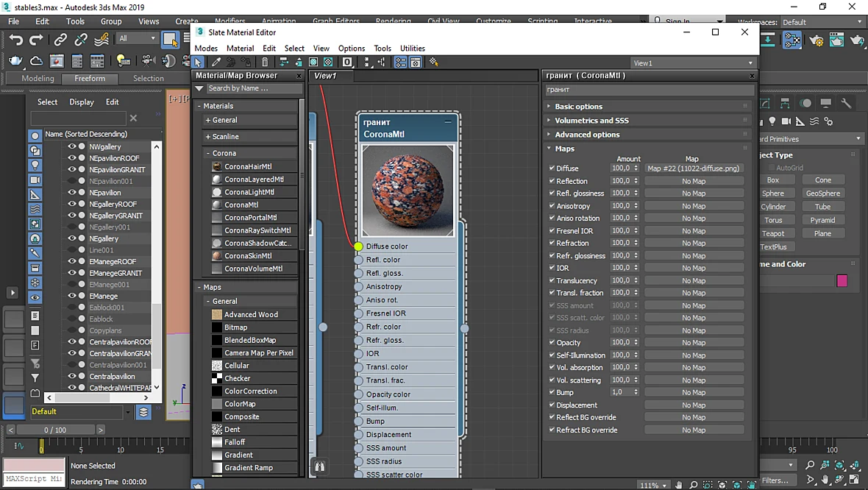
Task: Click Material ID Channel icon
Action: (347, 62)
